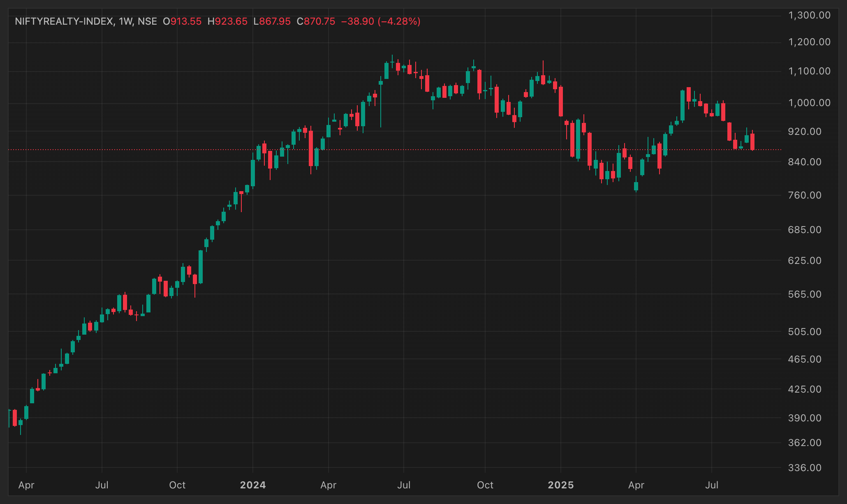
Task: Click the 685.00 price axis label
Action: click(x=805, y=230)
